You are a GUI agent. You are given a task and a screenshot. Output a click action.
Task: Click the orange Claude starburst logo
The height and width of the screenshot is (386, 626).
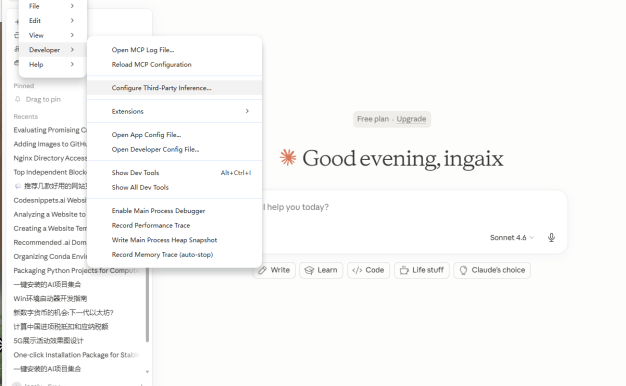(x=288, y=157)
